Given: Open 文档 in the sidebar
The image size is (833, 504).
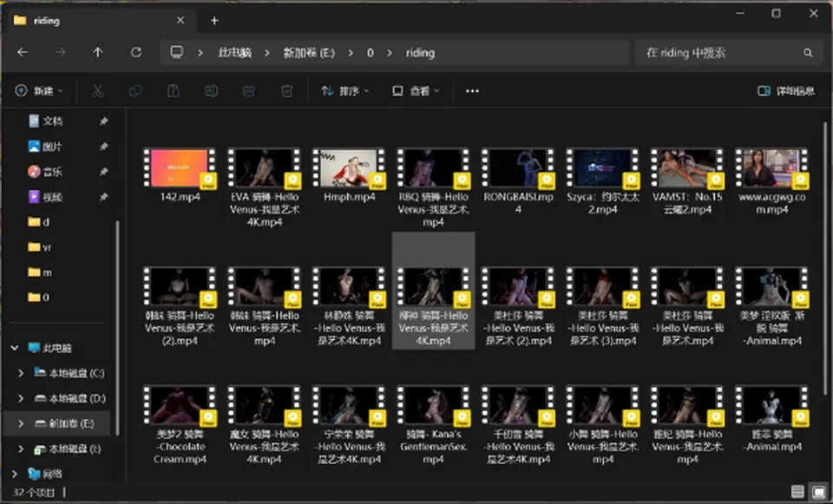Looking at the screenshot, I should pyautogui.click(x=46, y=121).
